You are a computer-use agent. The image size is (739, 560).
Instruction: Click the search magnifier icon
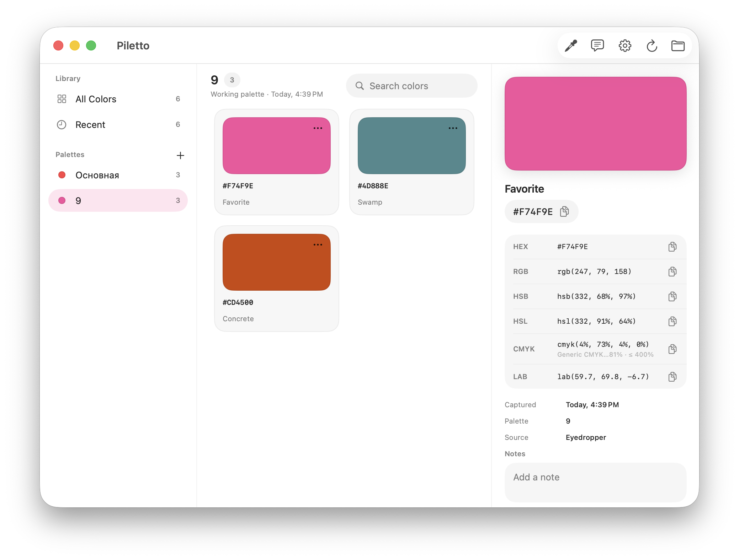360,86
